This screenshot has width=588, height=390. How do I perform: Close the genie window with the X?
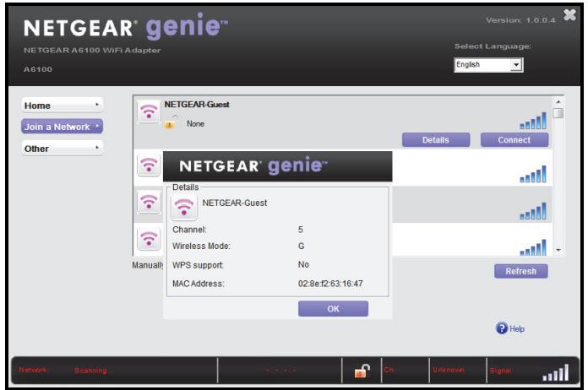tap(569, 15)
